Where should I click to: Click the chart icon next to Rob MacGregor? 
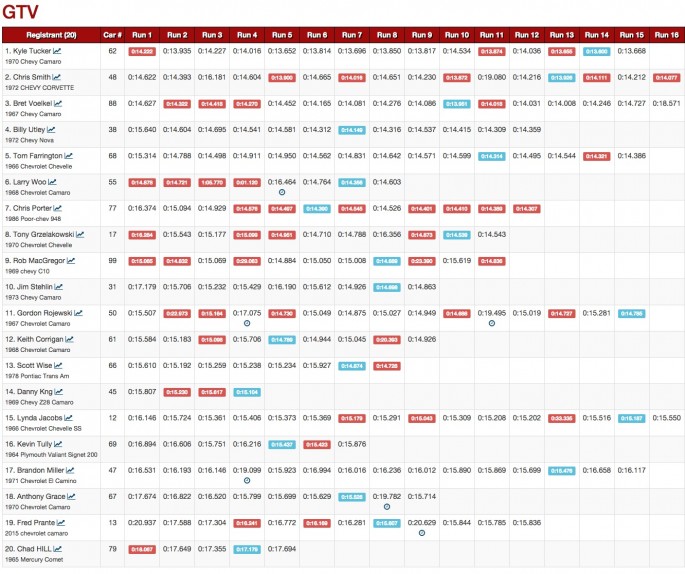coord(72,260)
